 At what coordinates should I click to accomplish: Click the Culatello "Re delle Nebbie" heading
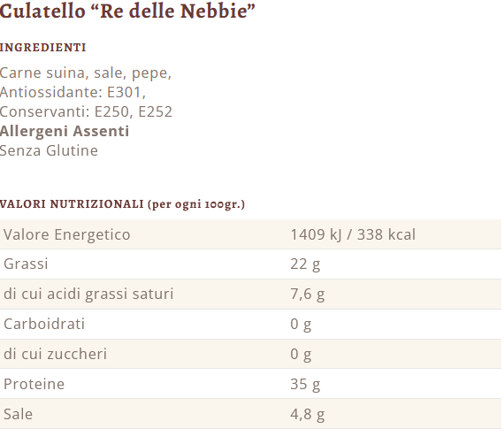point(127,11)
